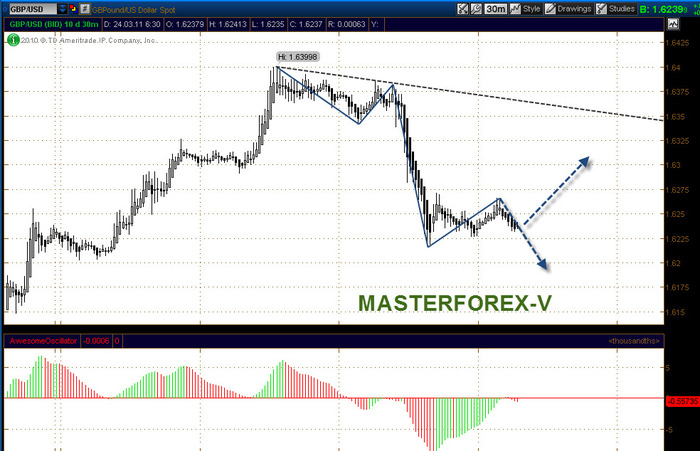Click the GBP/USD (BID) 10 d 30m label
700x451 pixels.
click(54, 24)
